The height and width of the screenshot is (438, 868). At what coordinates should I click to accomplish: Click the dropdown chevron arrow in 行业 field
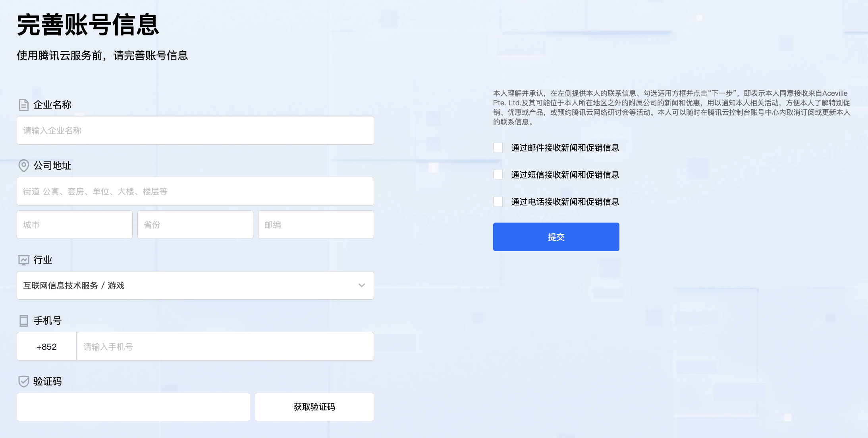point(361,285)
